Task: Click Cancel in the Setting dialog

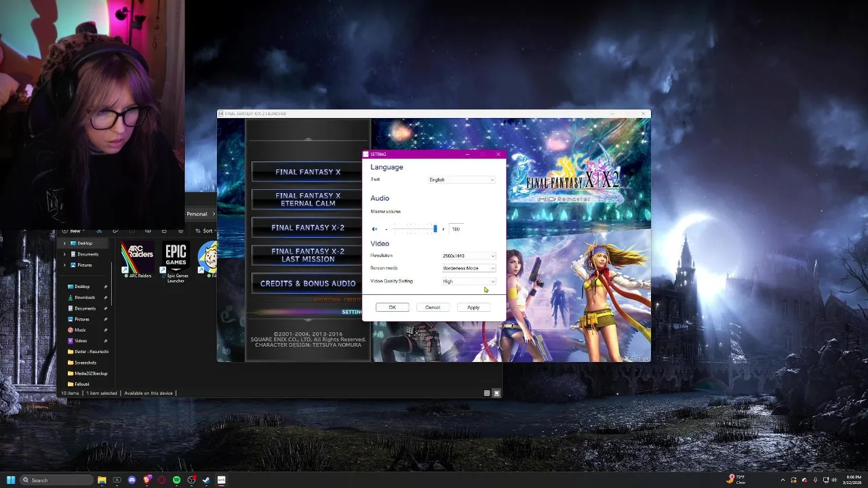Action: tap(433, 308)
